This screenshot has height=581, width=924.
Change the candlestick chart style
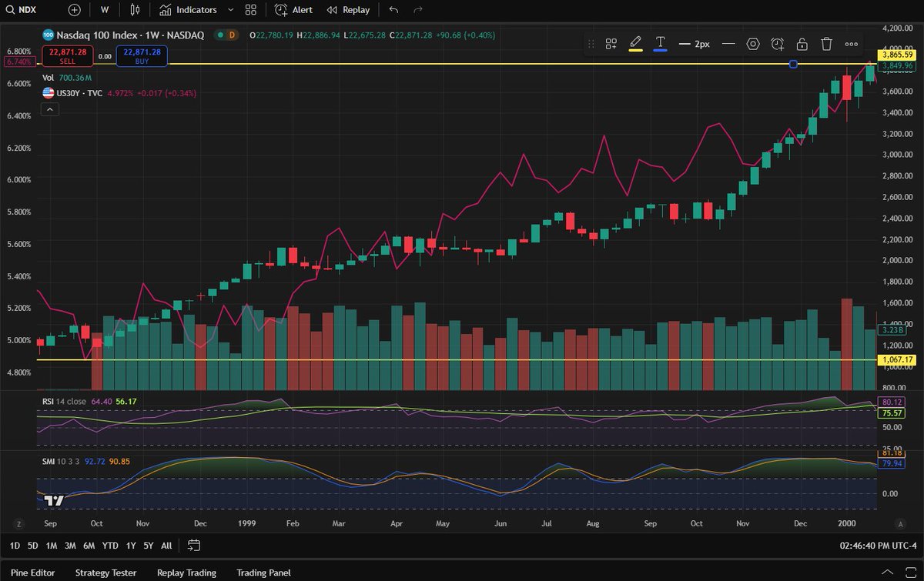136,10
